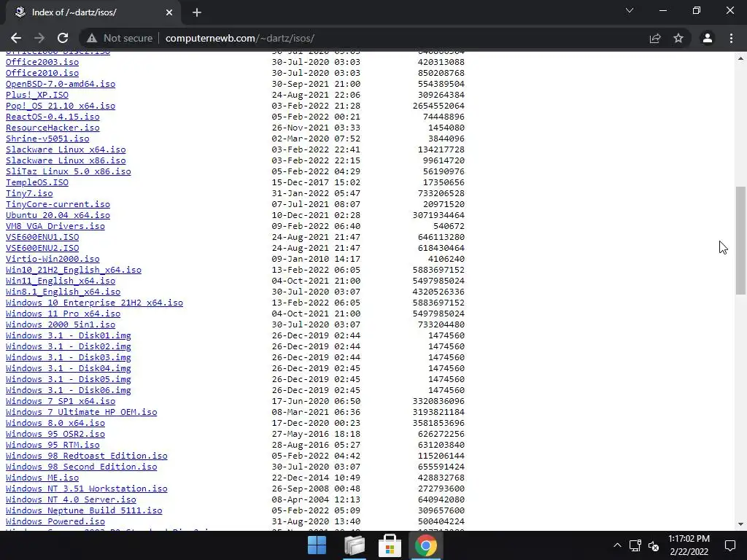Bookmark this page with the star icon
747x560 pixels.
[x=678, y=38]
